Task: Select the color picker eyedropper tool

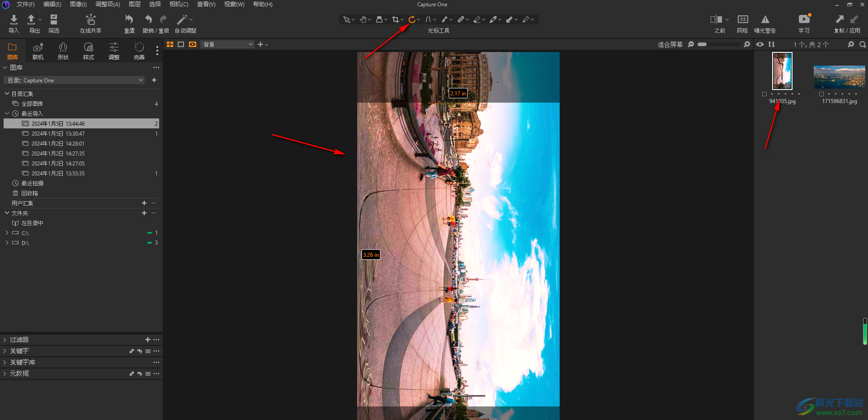Action: pyautogui.click(x=493, y=19)
